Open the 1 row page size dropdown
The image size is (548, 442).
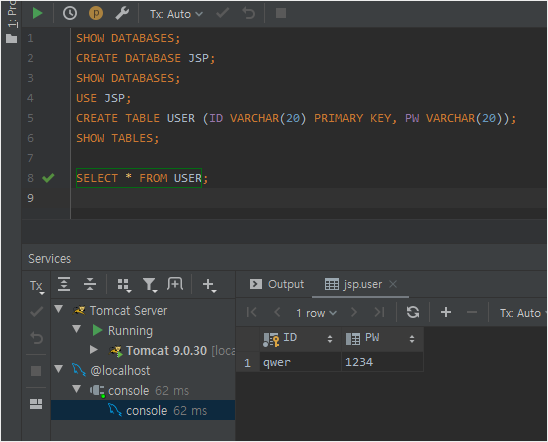click(316, 313)
